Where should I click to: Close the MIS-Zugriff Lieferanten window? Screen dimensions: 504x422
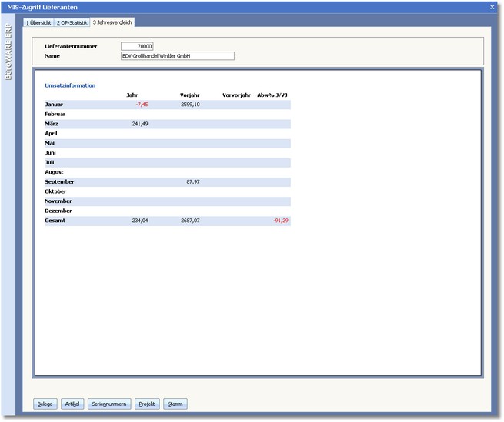[x=492, y=7]
